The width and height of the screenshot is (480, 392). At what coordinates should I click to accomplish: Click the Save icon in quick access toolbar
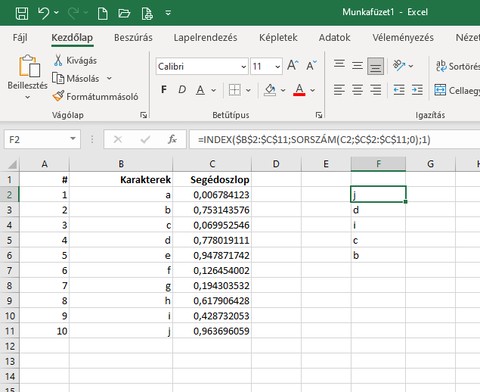tap(22, 14)
